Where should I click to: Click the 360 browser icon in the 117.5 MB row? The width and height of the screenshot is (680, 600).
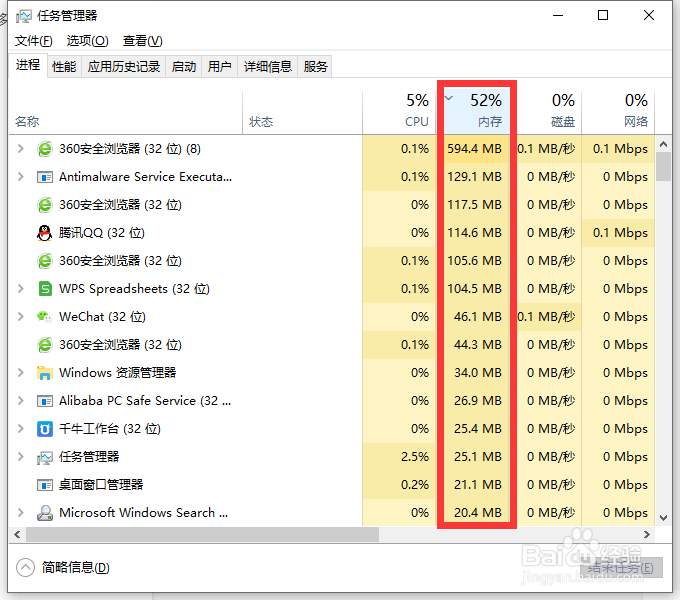45,205
